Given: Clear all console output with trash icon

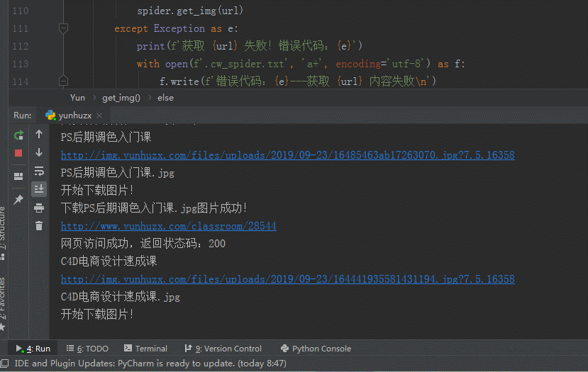Looking at the screenshot, I should pyautogui.click(x=39, y=226).
